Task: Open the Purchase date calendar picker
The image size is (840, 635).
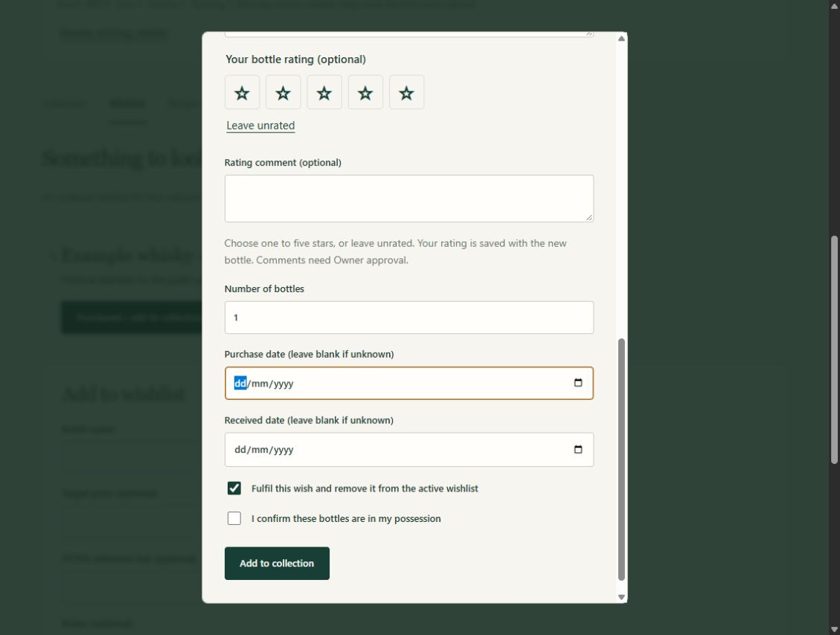Action: [x=578, y=383]
